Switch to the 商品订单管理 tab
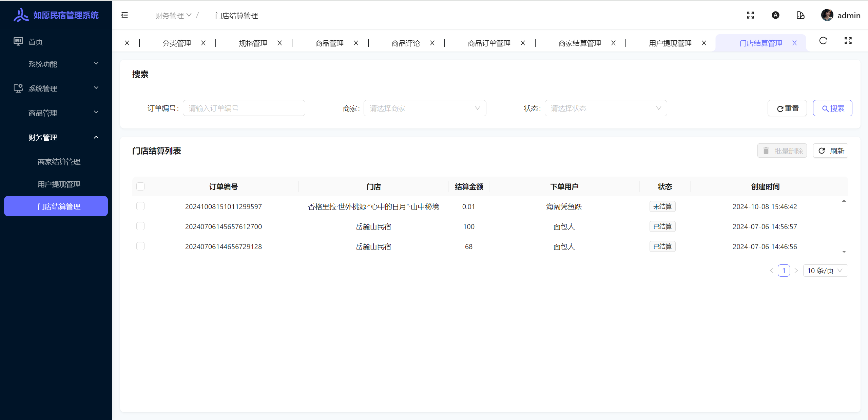The image size is (868, 420). pos(489,43)
